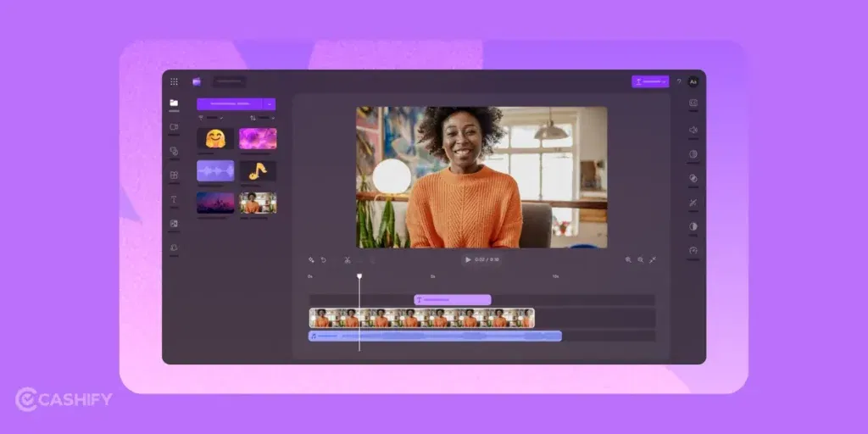Screen dimensions: 868x434
Task: Click the video preview canvas
Action: click(481, 177)
